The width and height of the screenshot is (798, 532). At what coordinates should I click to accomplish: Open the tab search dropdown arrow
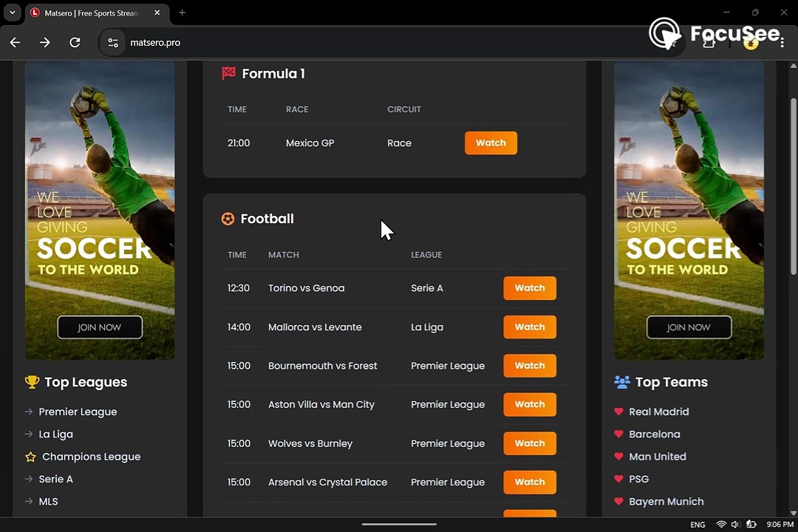point(13,13)
